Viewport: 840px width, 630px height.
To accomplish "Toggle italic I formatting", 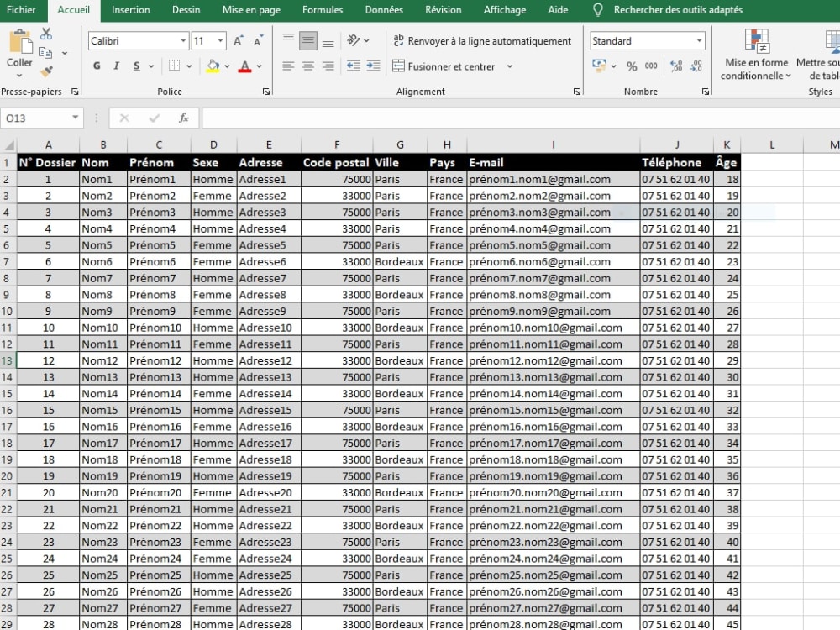I will (x=116, y=66).
